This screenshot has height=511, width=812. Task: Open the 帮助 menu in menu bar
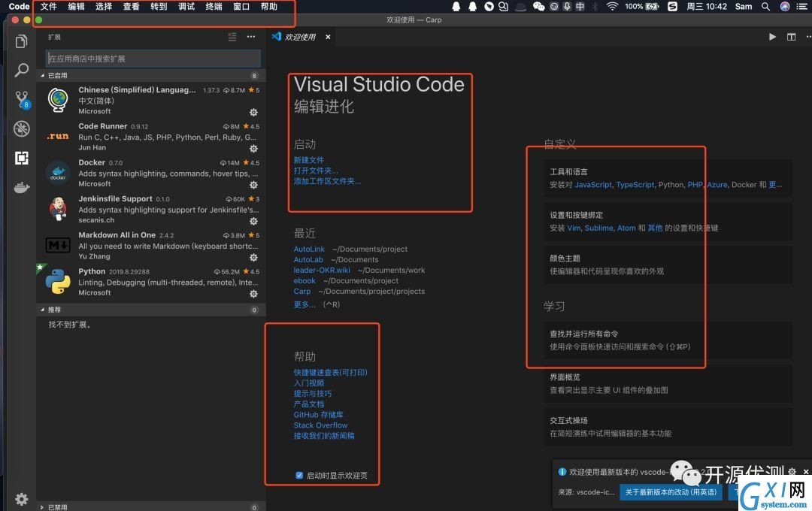(x=268, y=7)
